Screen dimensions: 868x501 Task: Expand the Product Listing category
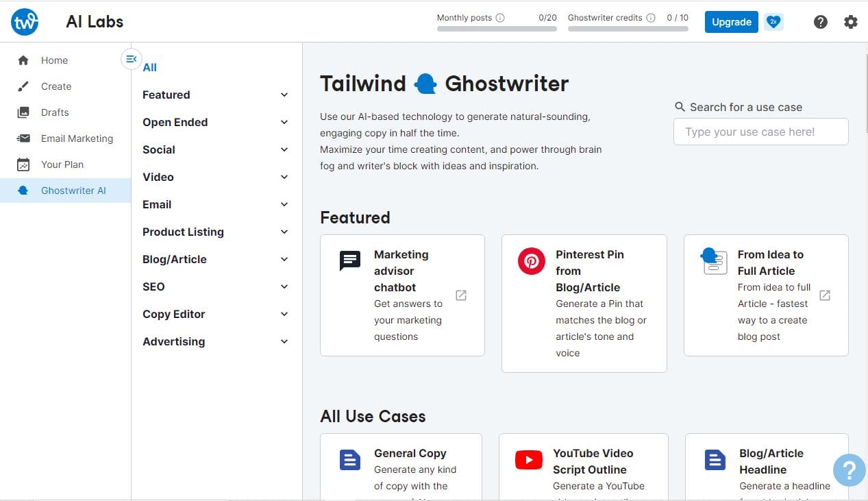(x=284, y=232)
